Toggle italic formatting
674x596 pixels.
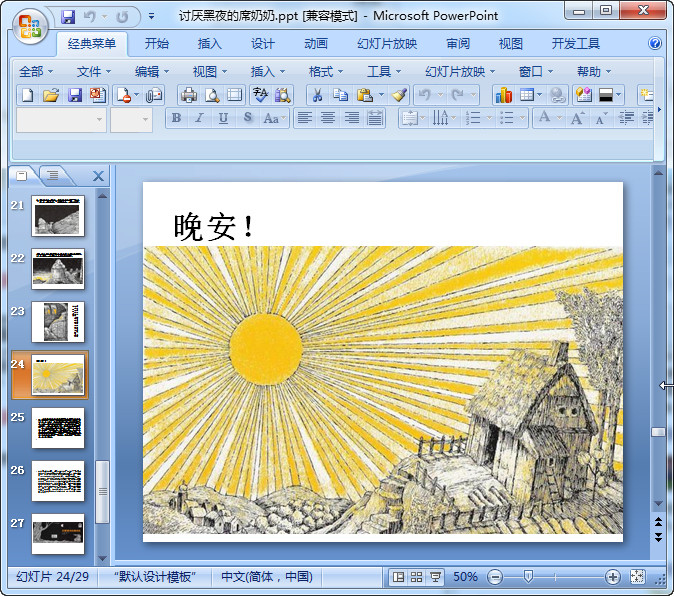199,118
